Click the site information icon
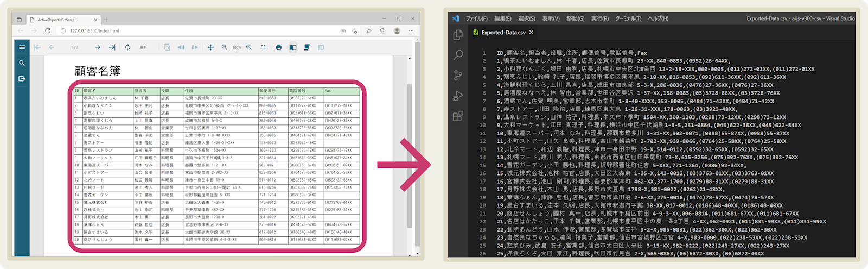This screenshot has width=868, height=269. (x=63, y=31)
